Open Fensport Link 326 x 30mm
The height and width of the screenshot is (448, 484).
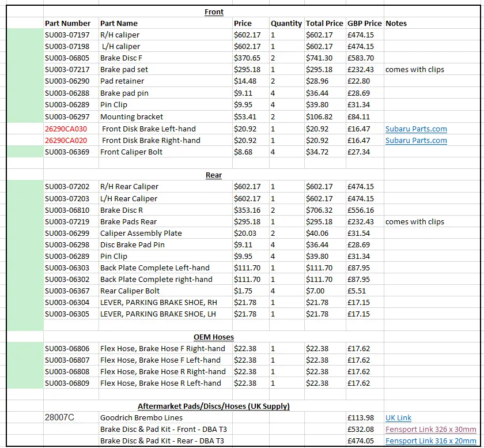[x=430, y=429]
